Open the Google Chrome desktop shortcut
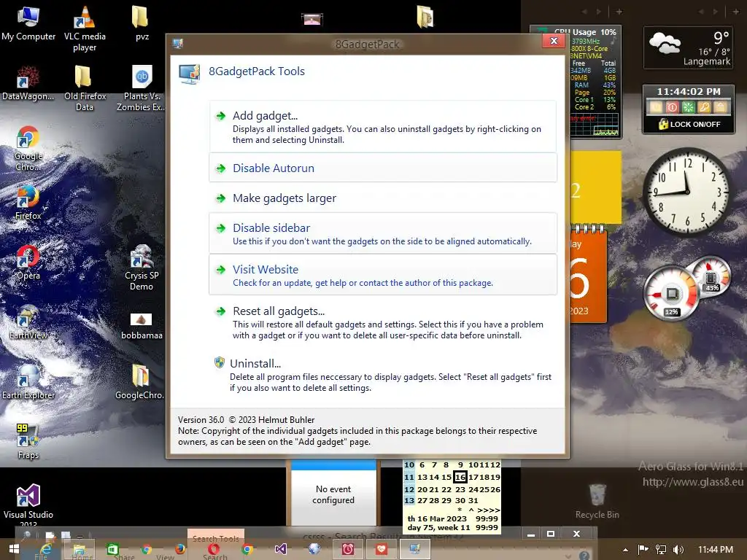 pos(28,148)
